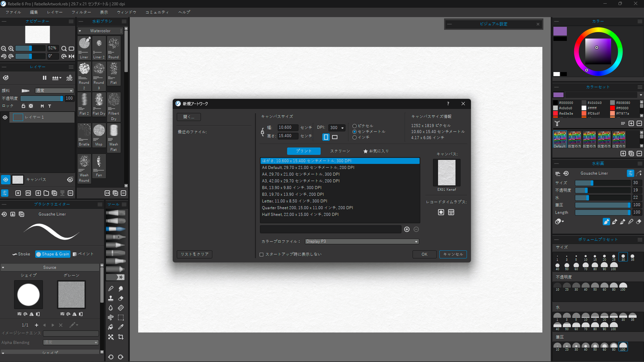Image resolution: width=644 pixels, height=362 pixels.
Task: Add a new layer in the Layers panel
Action: pos(38,193)
